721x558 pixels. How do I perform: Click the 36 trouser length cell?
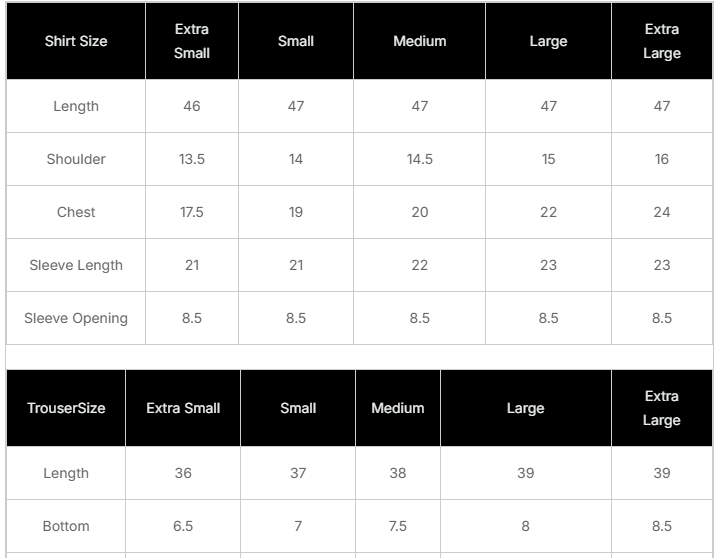click(x=183, y=473)
